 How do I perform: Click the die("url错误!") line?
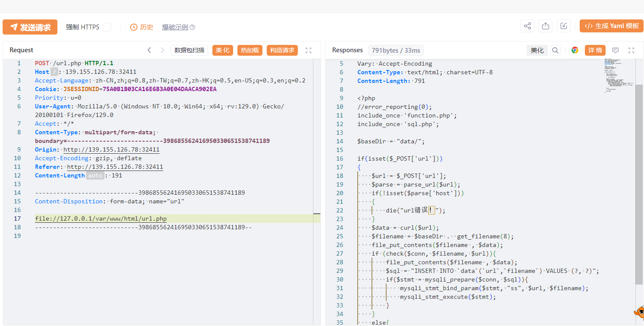415,210
